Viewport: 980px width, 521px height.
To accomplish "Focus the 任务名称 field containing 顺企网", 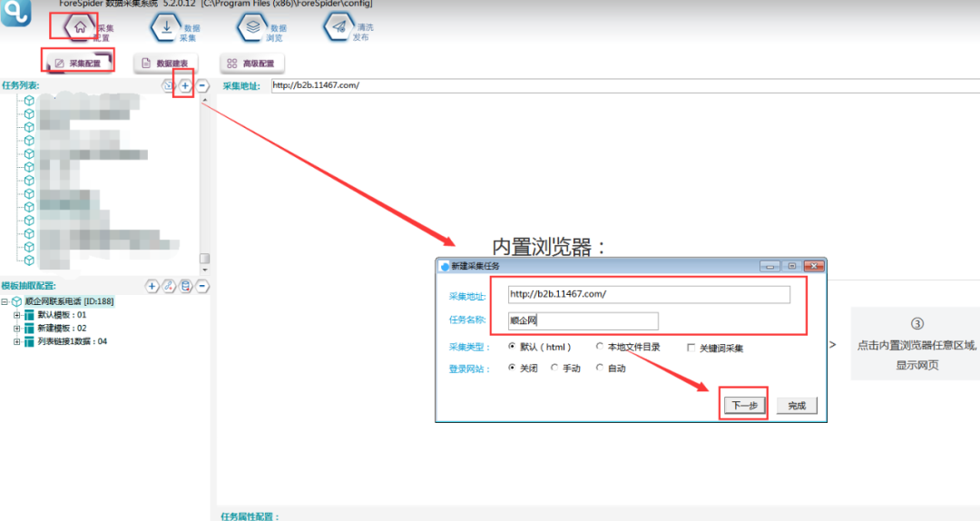I will point(583,320).
